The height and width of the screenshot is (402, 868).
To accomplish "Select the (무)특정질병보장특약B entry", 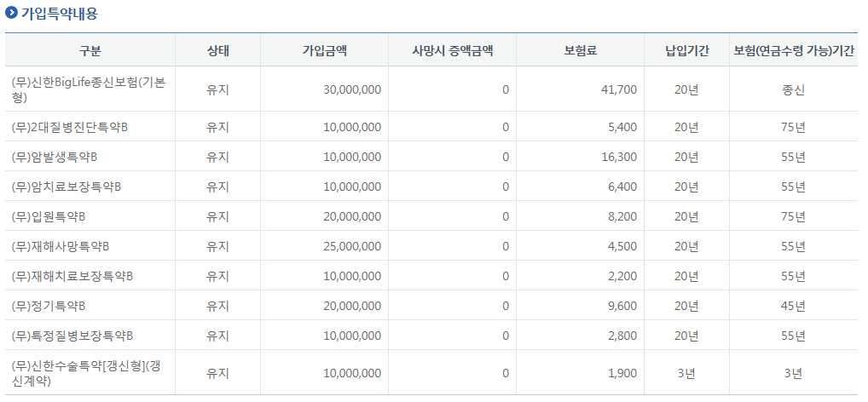I will point(72,336).
